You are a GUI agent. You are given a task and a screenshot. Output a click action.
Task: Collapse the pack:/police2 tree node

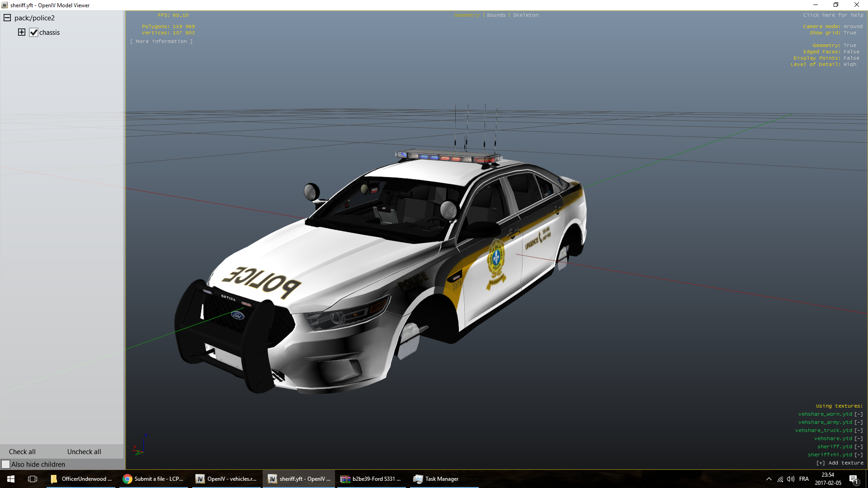pos(7,18)
